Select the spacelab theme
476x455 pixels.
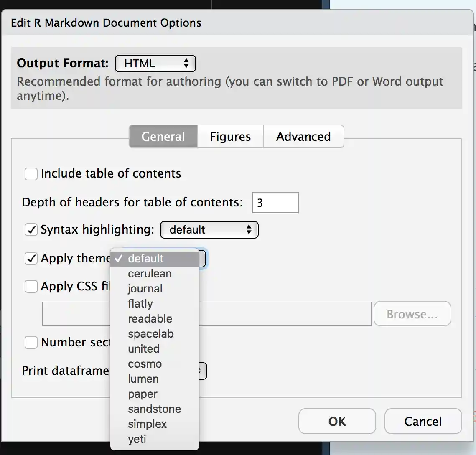click(x=150, y=334)
